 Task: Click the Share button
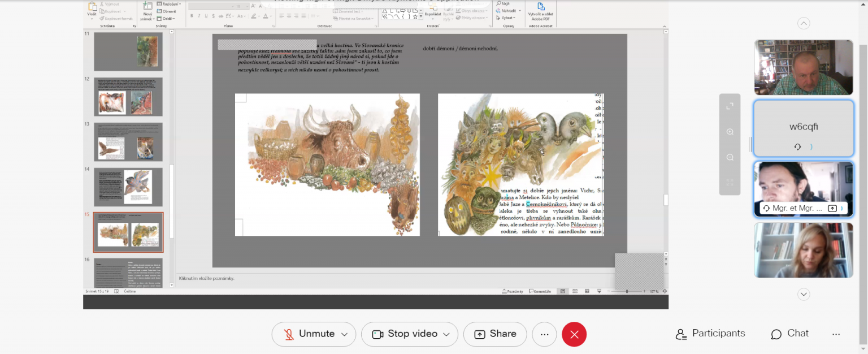[x=495, y=334]
